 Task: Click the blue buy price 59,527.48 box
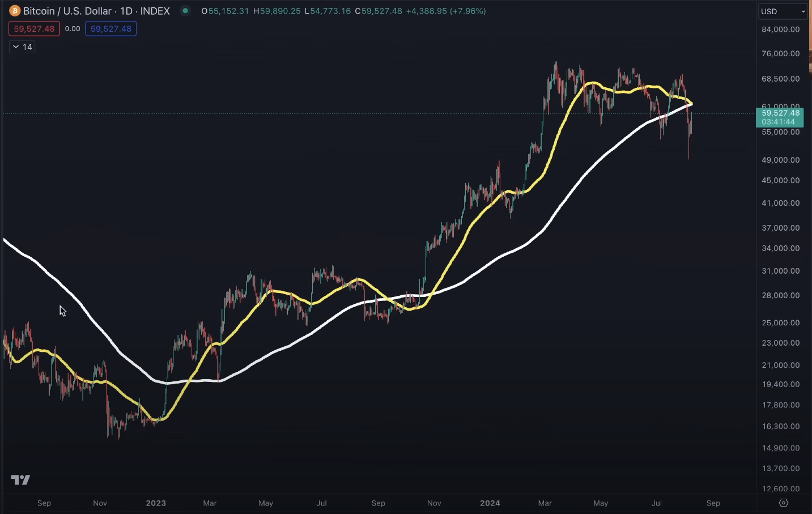click(110, 29)
